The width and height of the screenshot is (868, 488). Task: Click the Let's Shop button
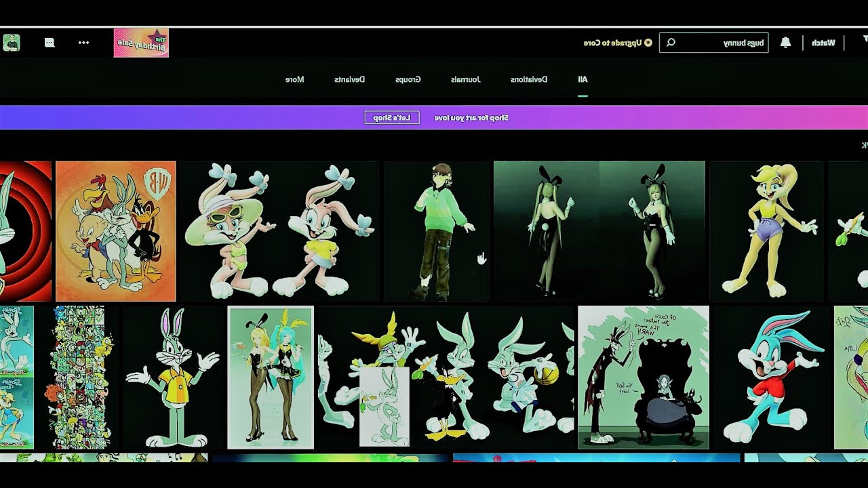pyautogui.click(x=392, y=118)
